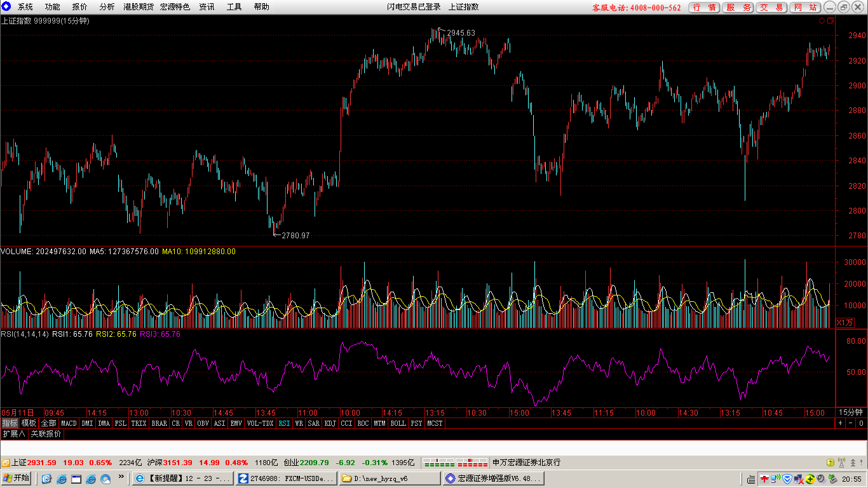This screenshot has height=488, width=868.
Task: Click the green up/down market breadth indicator
Action: [x=440, y=463]
